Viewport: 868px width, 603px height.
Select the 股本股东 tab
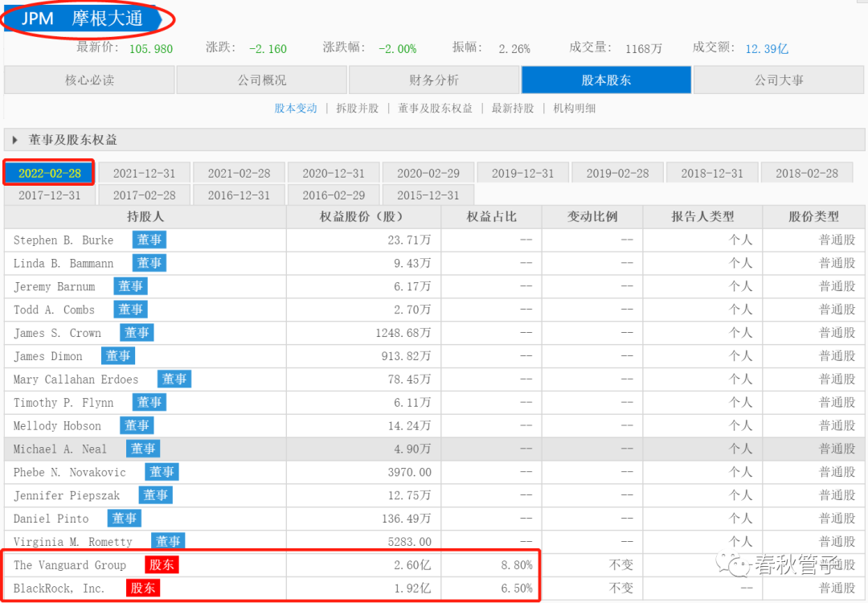coord(606,80)
